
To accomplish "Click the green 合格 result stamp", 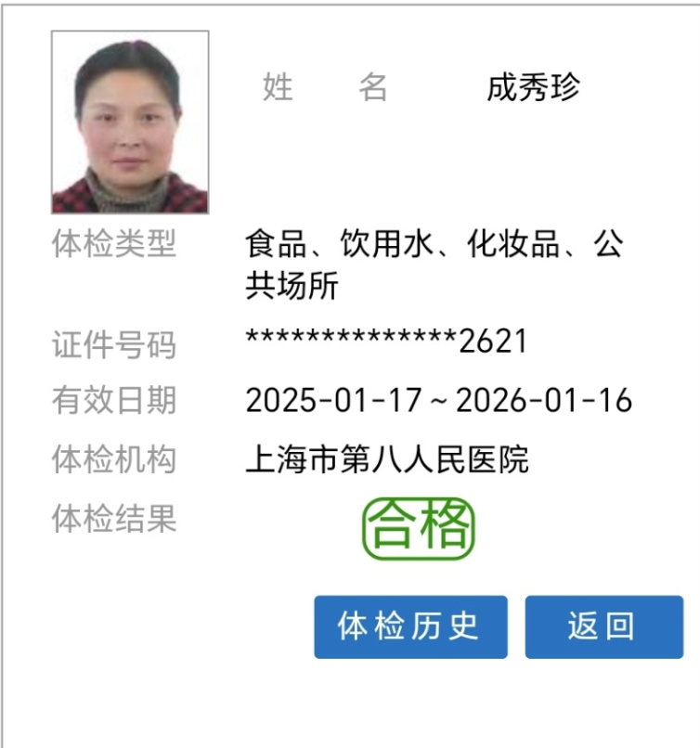I will point(419,529).
